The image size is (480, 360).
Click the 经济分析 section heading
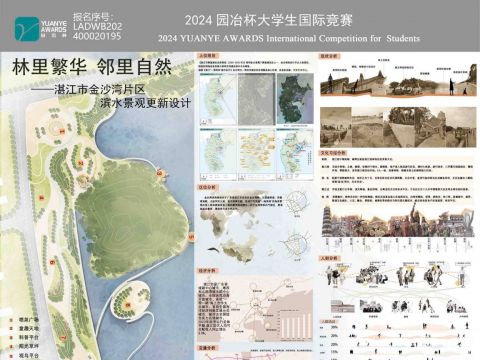207,271
